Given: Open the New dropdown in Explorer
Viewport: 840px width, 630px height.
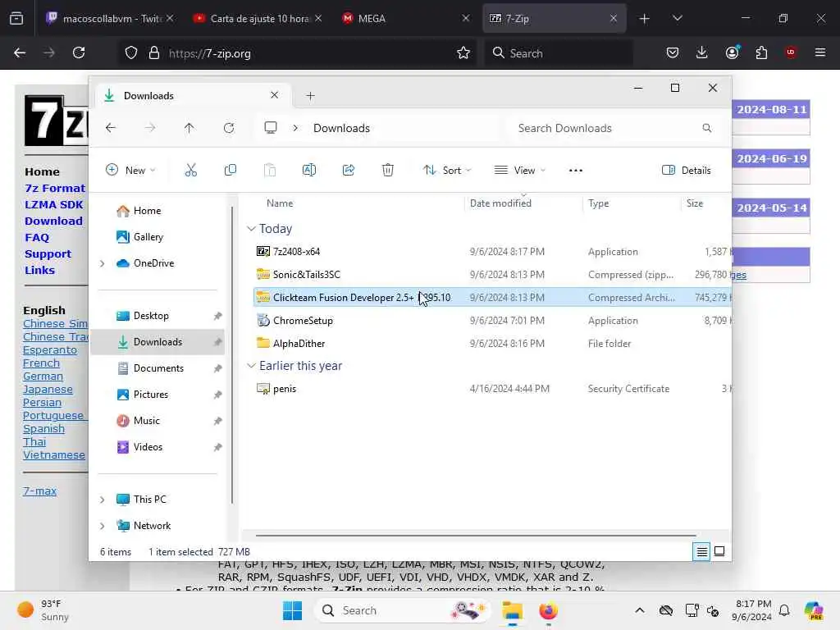Looking at the screenshot, I should click(130, 171).
